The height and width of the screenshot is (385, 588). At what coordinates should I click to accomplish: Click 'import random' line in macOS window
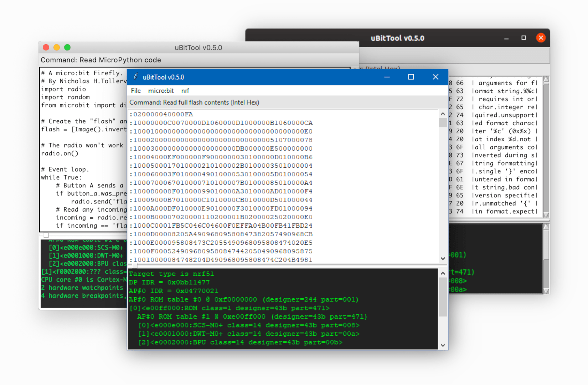tap(65, 97)
